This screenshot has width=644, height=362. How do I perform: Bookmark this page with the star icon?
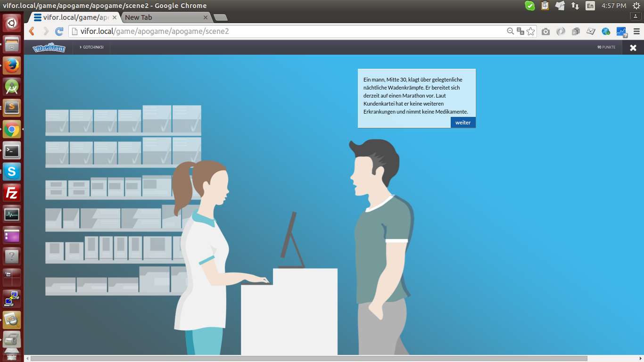pyautogui.click(x=531, y=32)
